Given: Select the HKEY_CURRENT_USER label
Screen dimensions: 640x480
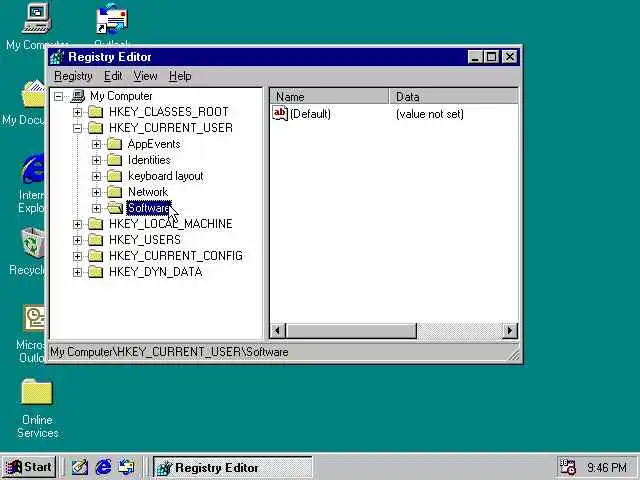Looking at the screenshot, I should click(x=171, y=128).
